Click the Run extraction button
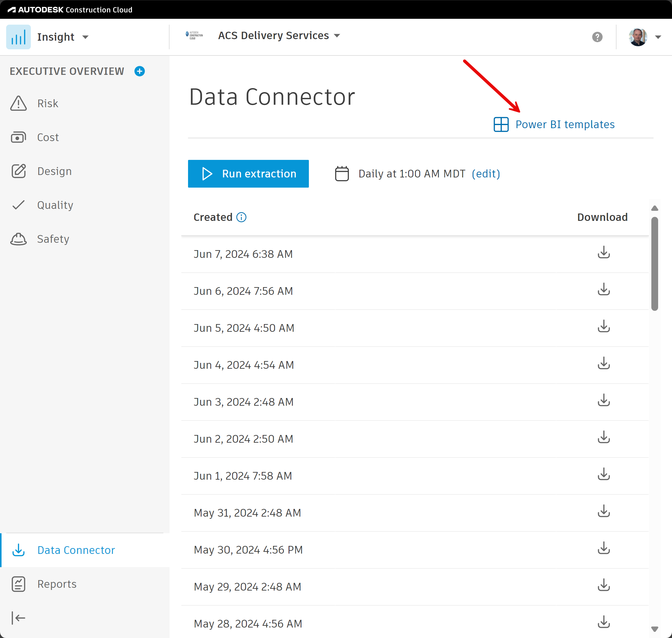The width and height of the screenshot is (672, 638). [x=248, y=173]
